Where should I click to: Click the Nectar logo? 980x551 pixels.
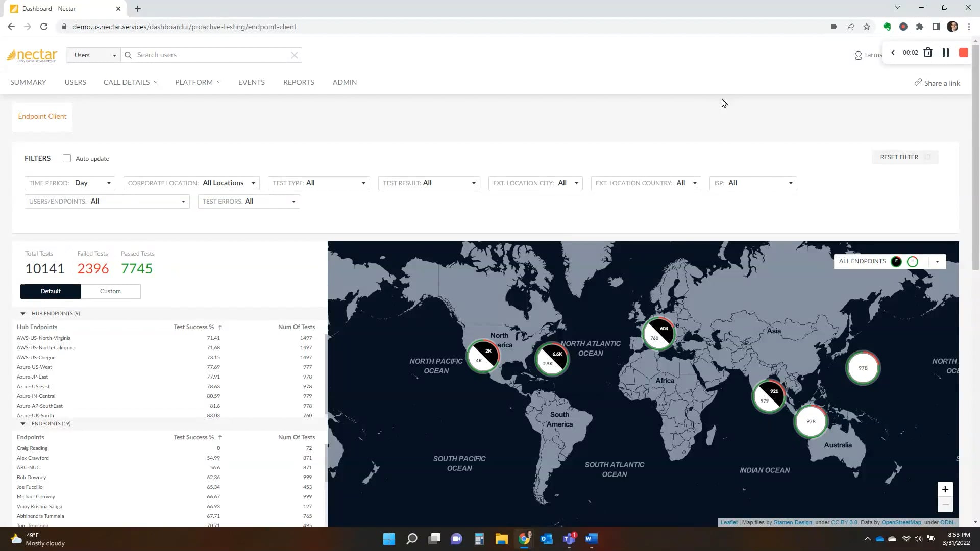(x=32, y=55)
